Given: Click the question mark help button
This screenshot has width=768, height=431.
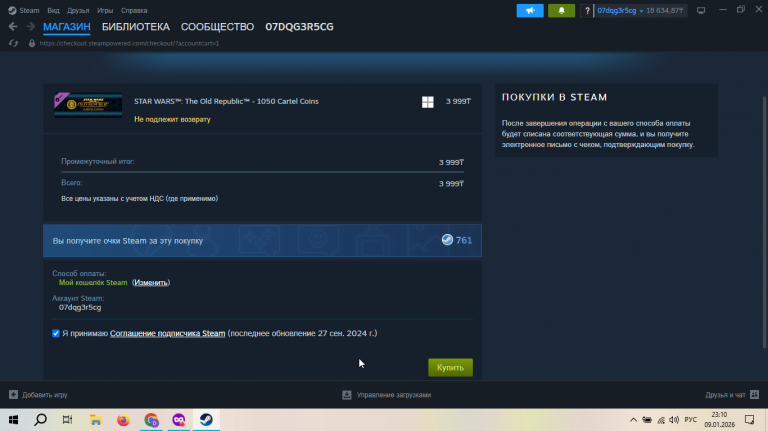Looking at the screenshot, I should 587,10.
